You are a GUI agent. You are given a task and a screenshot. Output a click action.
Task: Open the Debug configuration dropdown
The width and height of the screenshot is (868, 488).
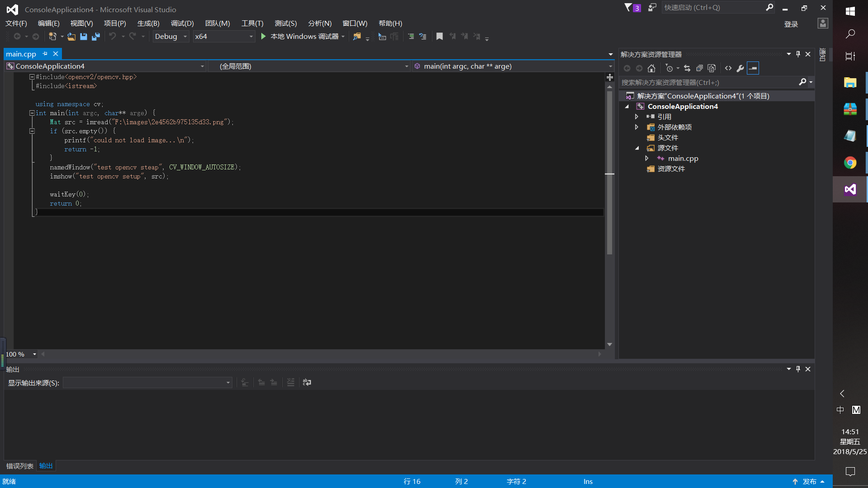point(170,37)
